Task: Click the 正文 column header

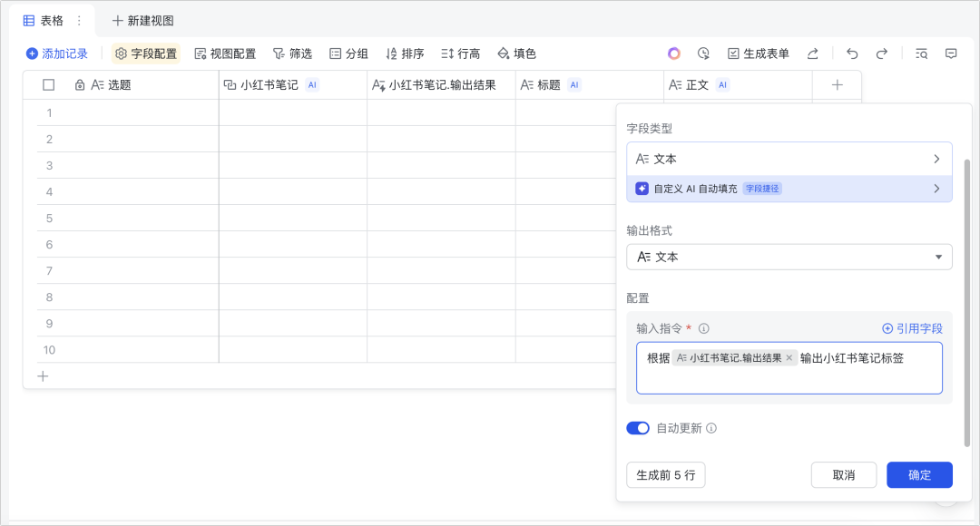Action: [x=738, y=85]
